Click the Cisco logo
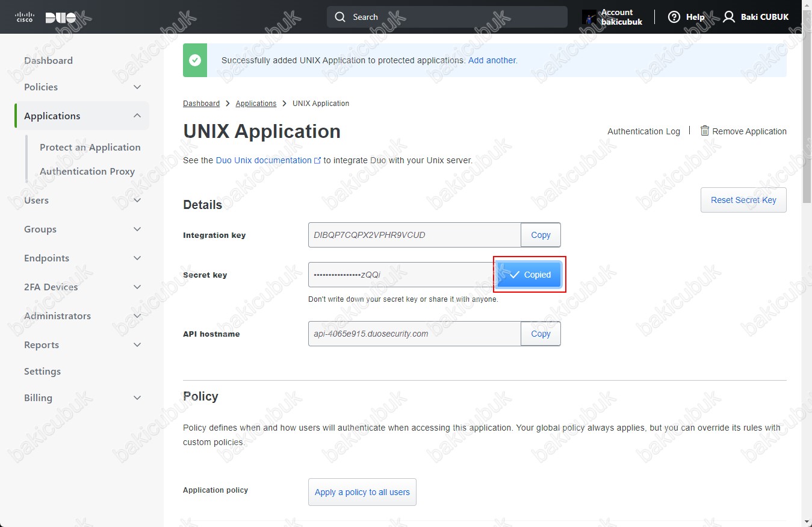The height and width of the screenshot is (527, 812). click(24, 17)
